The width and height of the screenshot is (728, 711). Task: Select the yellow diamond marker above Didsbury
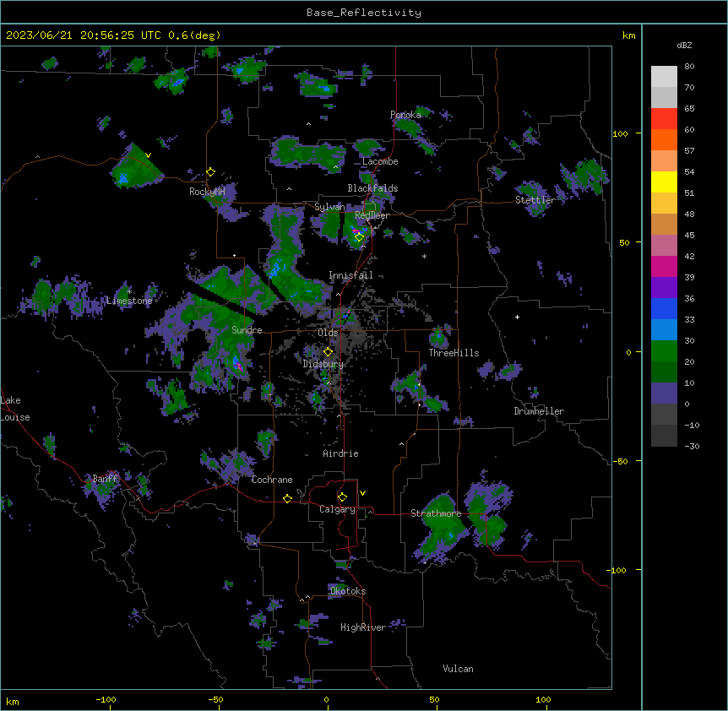[x=328, y=352]
